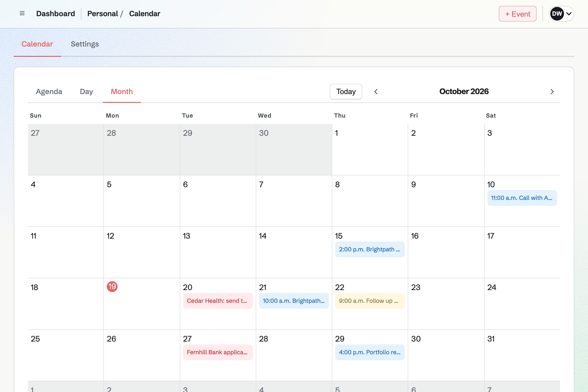The height and width of the screenshot is (392, 588).
Task: Select day 18 date cell
Action: tap(66, 304)
